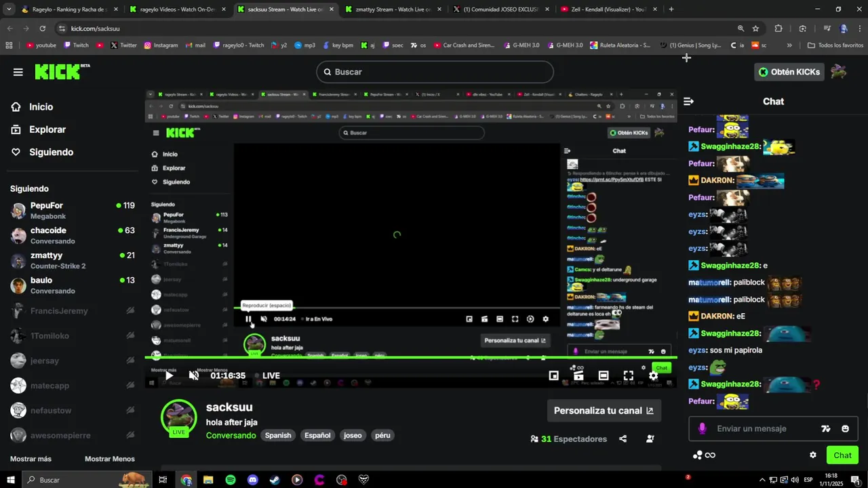
Task: Open Todos los favoritos folder
Action: point(835,45)
